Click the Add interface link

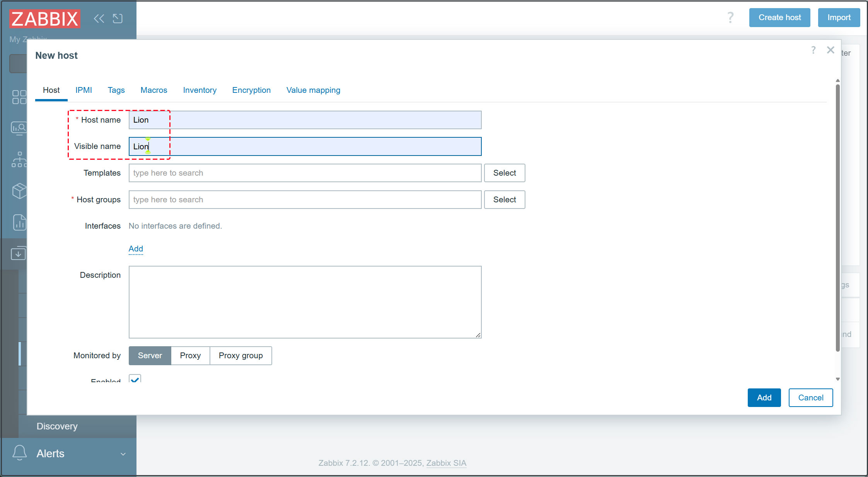coord(136,249)
